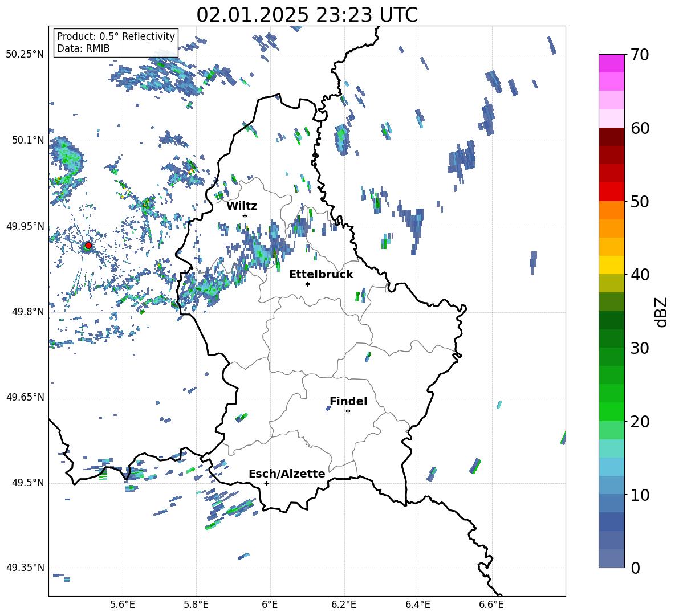This screenshot has width=675, height=616.
Task: Pick the light blue swatch above 10 dBZ
Action: tap(612, 486)
